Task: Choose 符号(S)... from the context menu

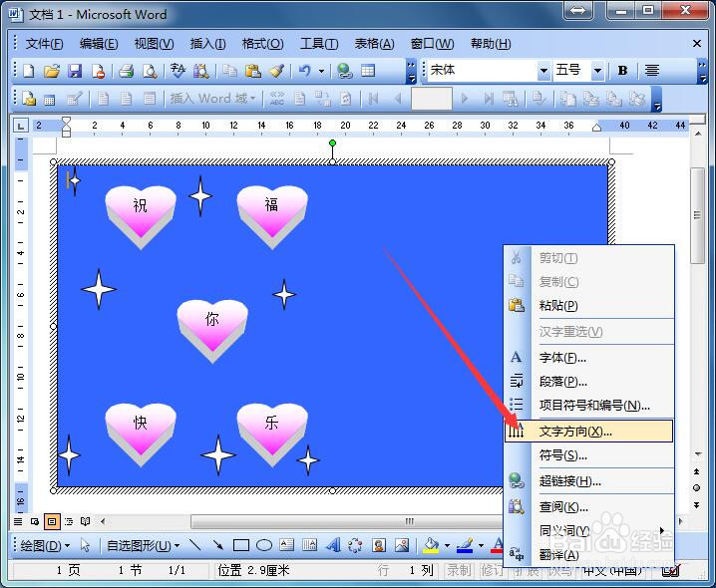Action: pyautogui.click(x=588, y=454)
